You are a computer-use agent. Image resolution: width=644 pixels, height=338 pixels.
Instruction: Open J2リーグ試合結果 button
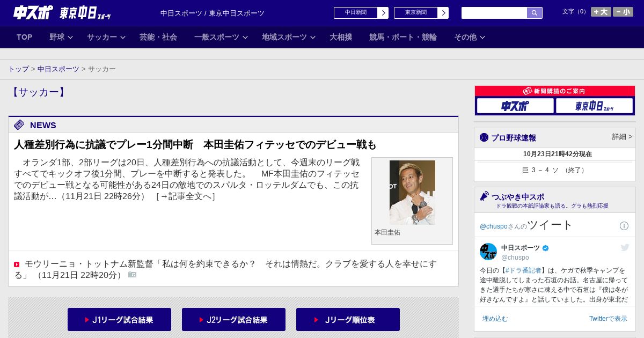click(x=233, y=320)
